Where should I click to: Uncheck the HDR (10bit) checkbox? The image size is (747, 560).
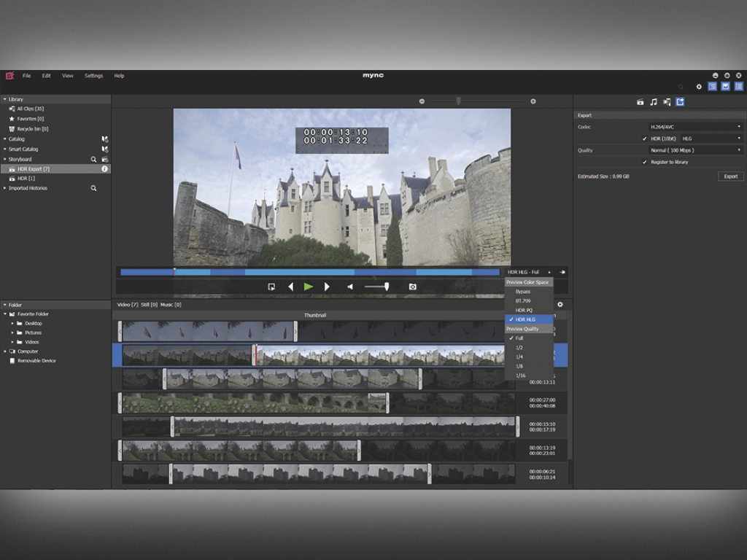click(x=644, y=139)
